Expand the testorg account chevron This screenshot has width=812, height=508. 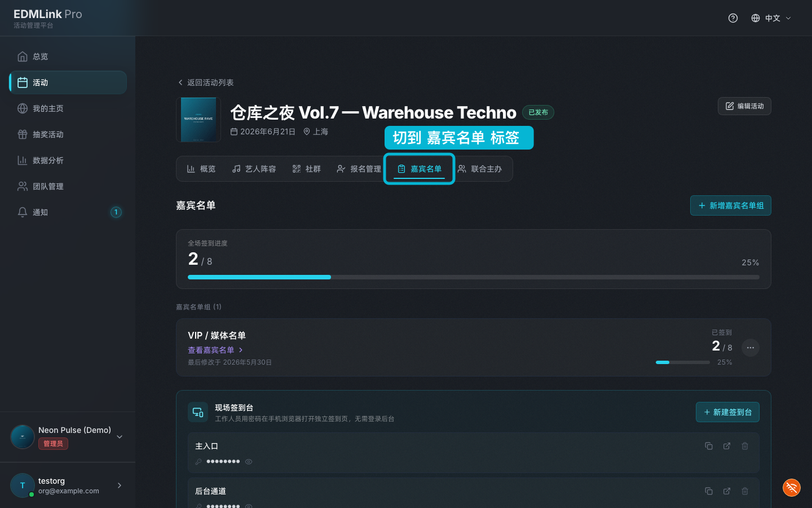coord(120,485)
